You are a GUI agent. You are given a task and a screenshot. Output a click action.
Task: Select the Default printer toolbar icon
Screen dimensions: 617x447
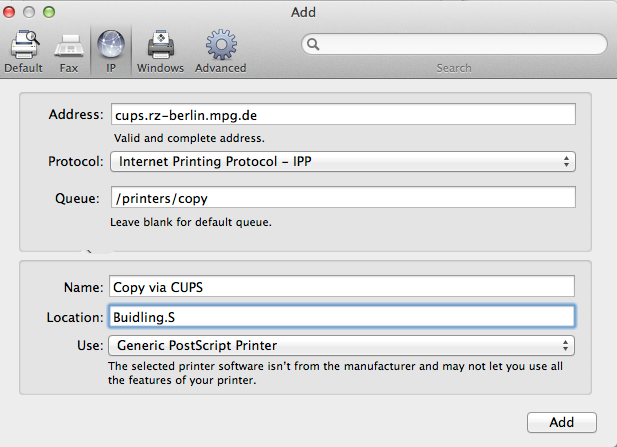(x=23, y=50)
